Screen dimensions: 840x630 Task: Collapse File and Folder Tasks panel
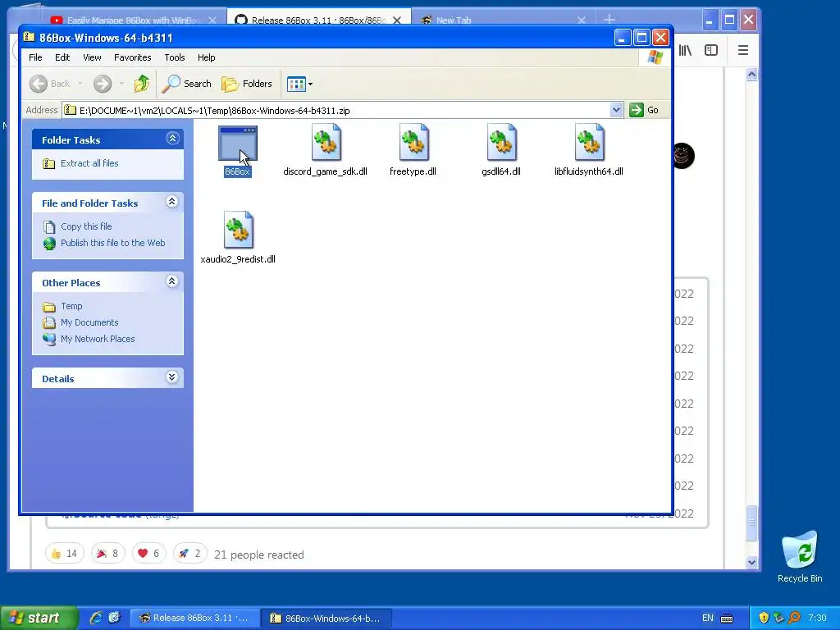click(172, 202)
